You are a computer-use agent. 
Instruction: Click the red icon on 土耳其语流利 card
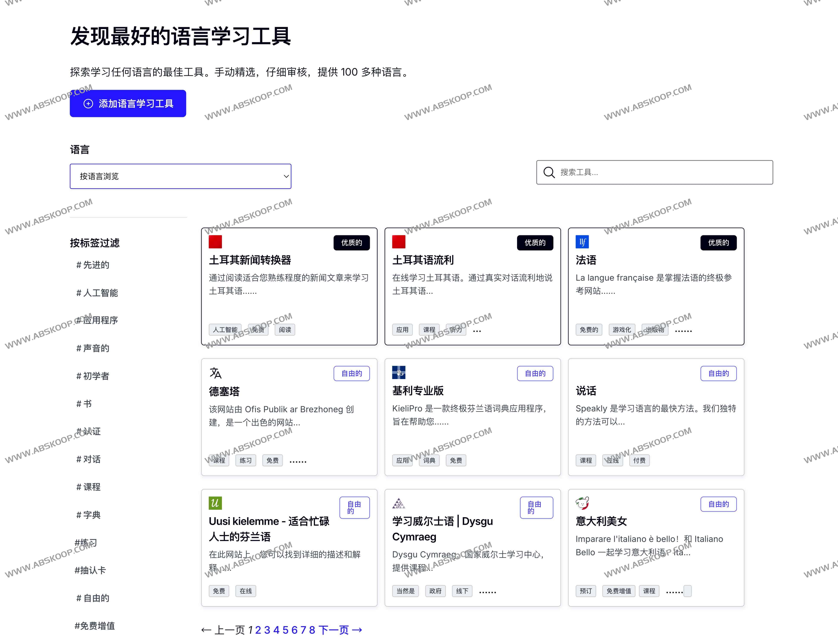point(399,242)
